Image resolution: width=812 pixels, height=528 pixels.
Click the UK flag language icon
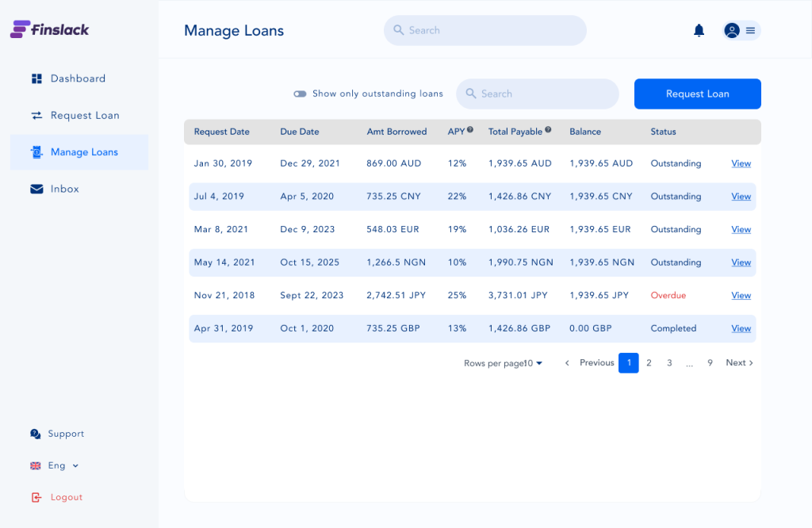(34, 465)
